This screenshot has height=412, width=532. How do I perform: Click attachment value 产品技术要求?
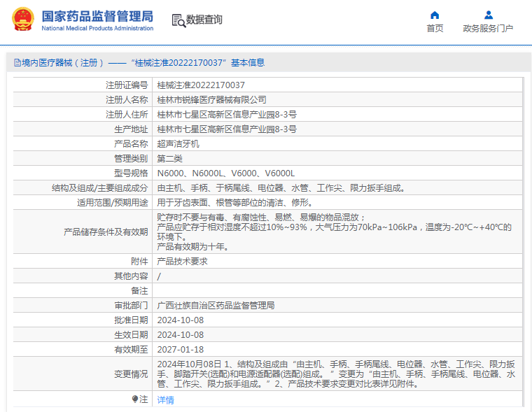pyautogui.click(x=182, y=262)
